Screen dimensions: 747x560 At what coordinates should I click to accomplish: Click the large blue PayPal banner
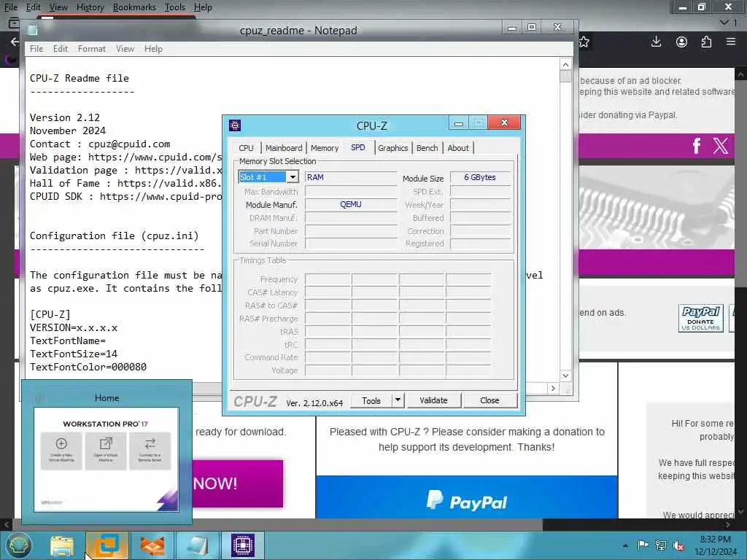466,497
